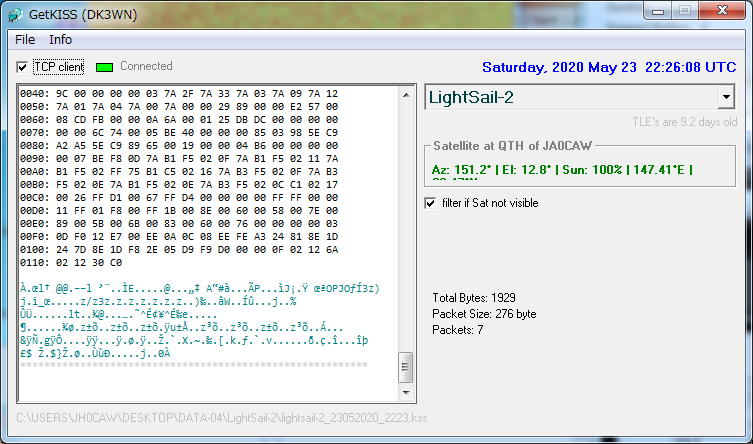The width and height of the screenshot is (753, 444).
Task: Click the .kss log file path text
Action: pos(222,418)
